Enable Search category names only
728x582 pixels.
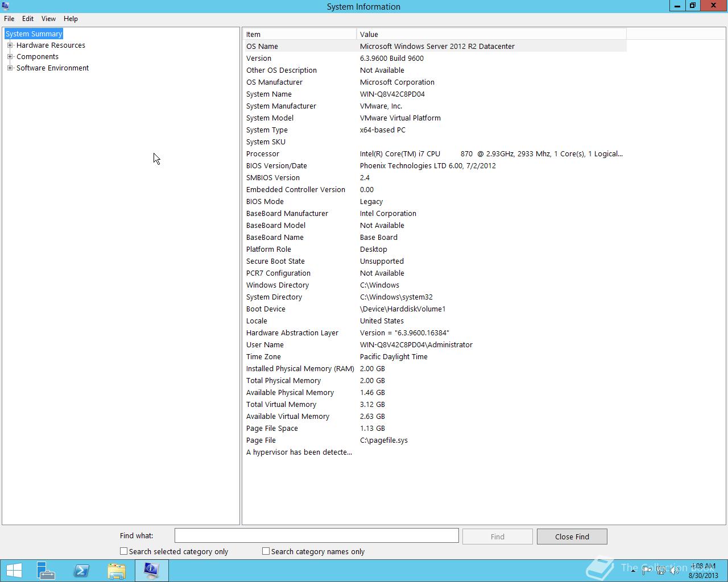point(266,551)
